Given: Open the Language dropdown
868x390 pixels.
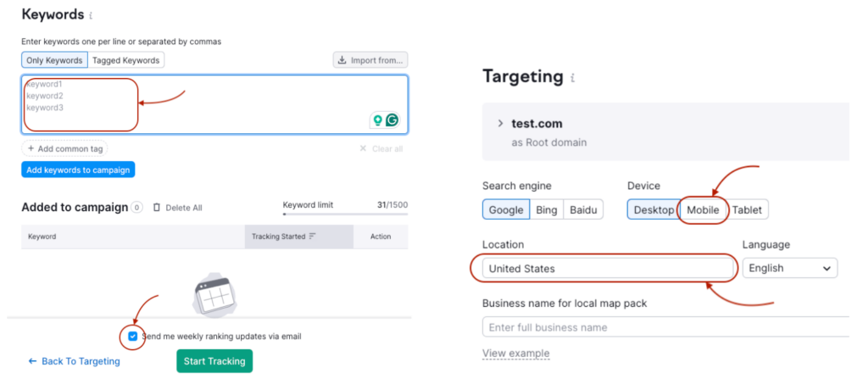Looking at the screenshot, I should [x=789, y=268].
